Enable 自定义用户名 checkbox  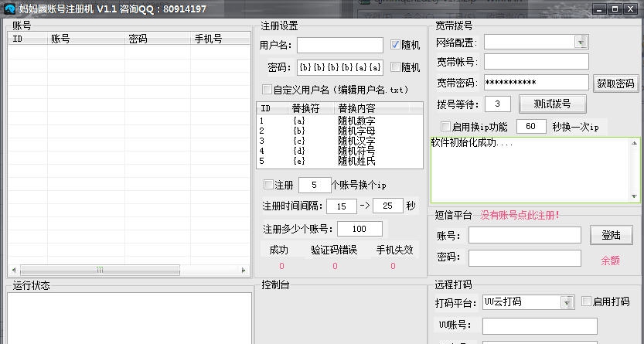pyautogui.click(x=267, y=90)
